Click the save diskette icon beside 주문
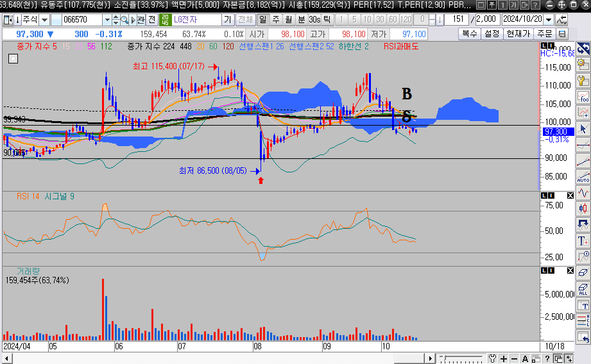 tap(562, 34)
